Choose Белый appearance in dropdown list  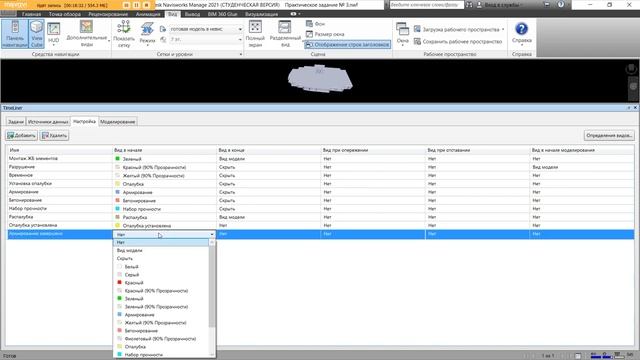(161, 267)
